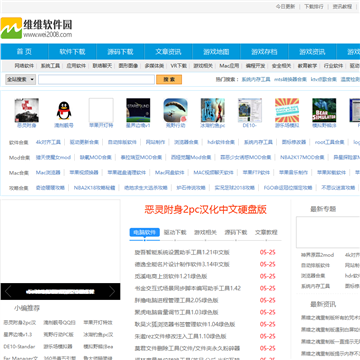Select the 电脑软件 tab
The image size is (360, 360).
pos(145,232)
